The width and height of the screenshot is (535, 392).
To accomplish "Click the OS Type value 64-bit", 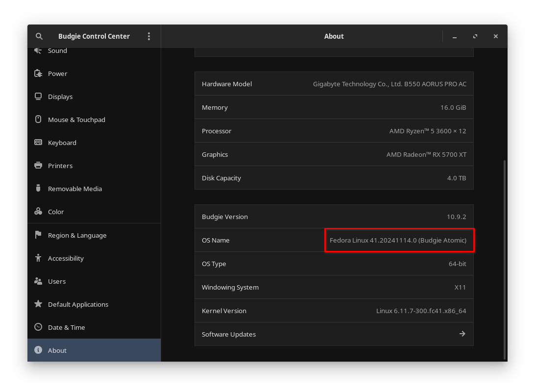I will coord(458,264).
